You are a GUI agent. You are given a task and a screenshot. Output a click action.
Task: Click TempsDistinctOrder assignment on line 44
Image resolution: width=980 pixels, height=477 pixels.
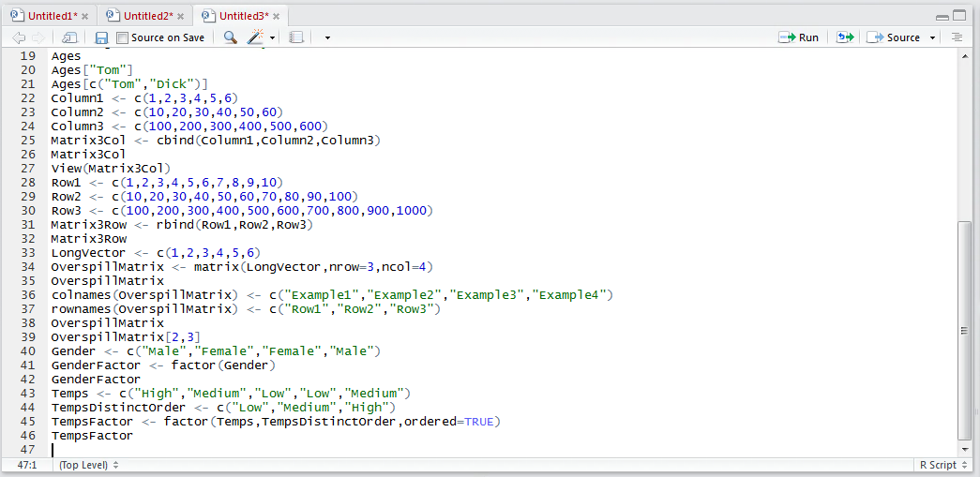224,408
